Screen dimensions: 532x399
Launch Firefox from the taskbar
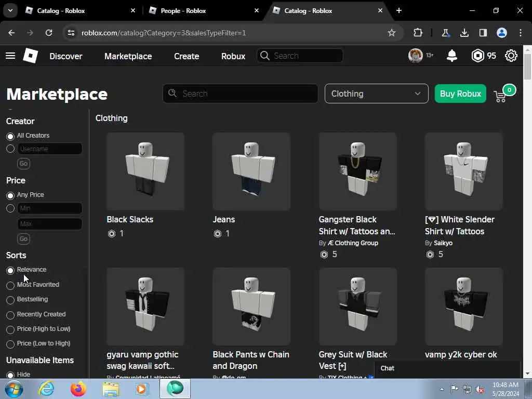point(78,389)
